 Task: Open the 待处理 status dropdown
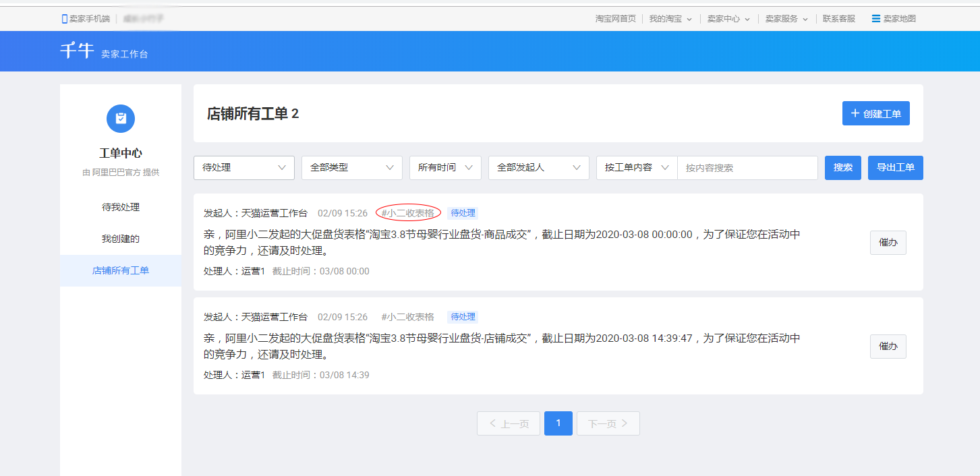point(244,168)
